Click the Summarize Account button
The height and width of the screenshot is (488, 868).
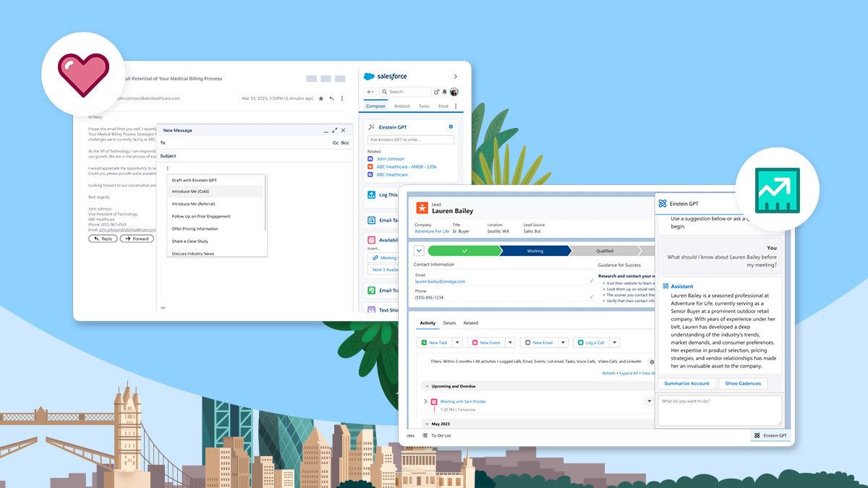(686, 383)
